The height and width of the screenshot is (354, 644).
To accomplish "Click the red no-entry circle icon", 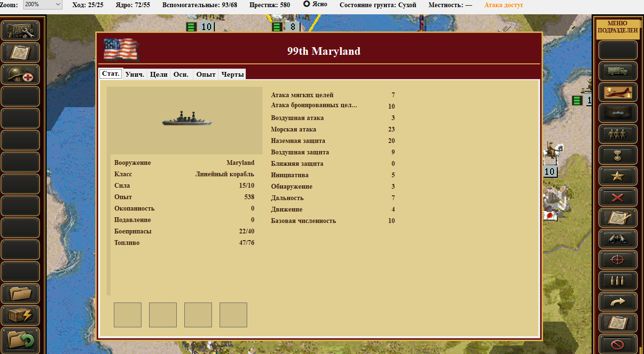I will pyautogui.click(x=618, y=344).
